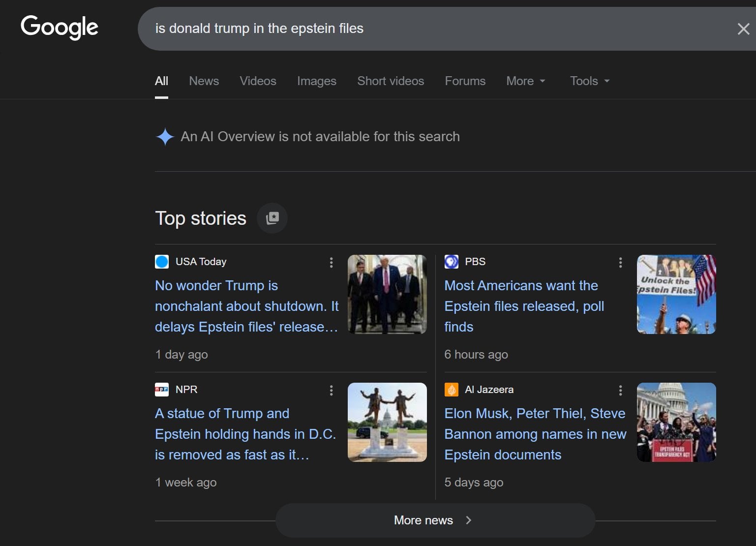The height and width of the screenshot is (546, 756).
Task: Click the '5 days ago' timestamp
Action: click(474, 483)
